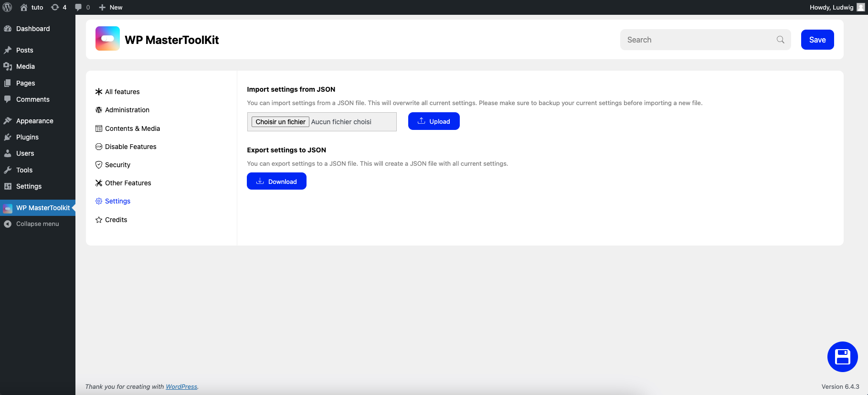Click the Appearance paintbrush icon

[x=8, y=121]
